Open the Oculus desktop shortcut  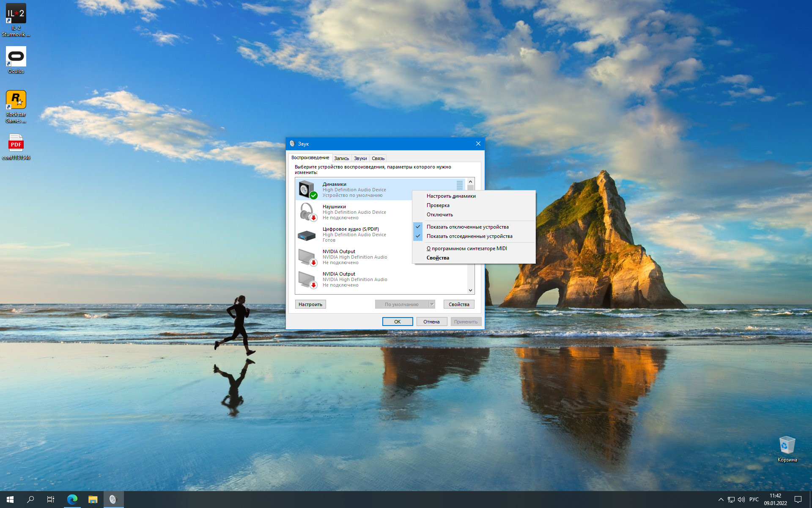16,60
